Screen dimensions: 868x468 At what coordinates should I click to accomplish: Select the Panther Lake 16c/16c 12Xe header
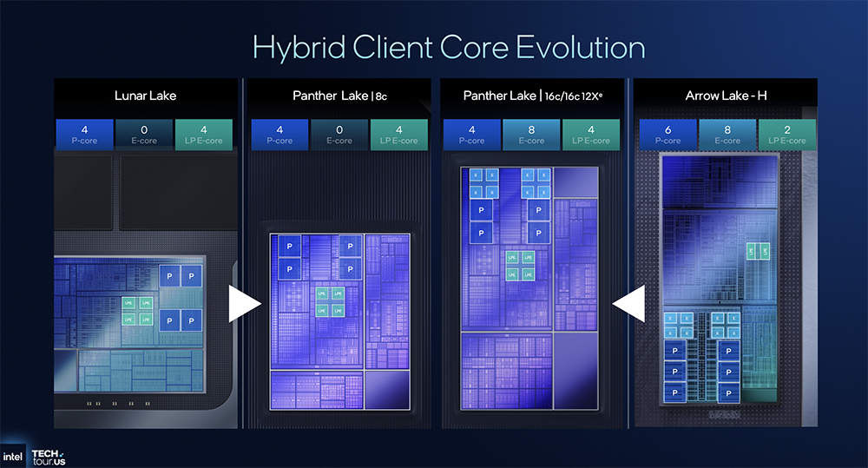coord(530,96)
